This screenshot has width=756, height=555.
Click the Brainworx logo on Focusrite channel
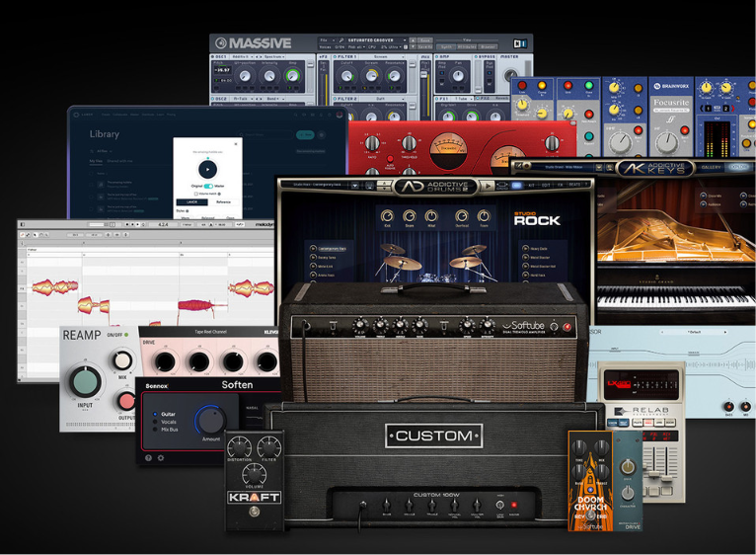pos(672,86)
